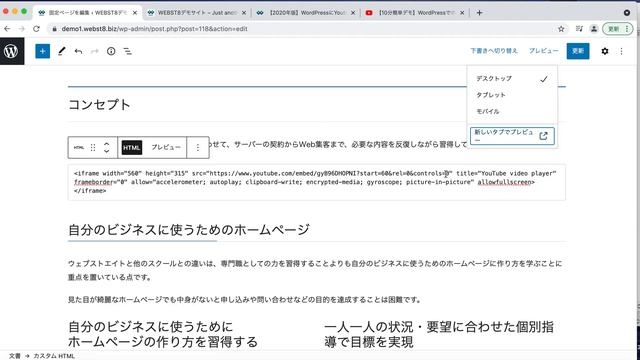Viewport: 640px width, 360px height.
Task: Switch to the WEBST8 demo site tab
Action: coord(196,13)
